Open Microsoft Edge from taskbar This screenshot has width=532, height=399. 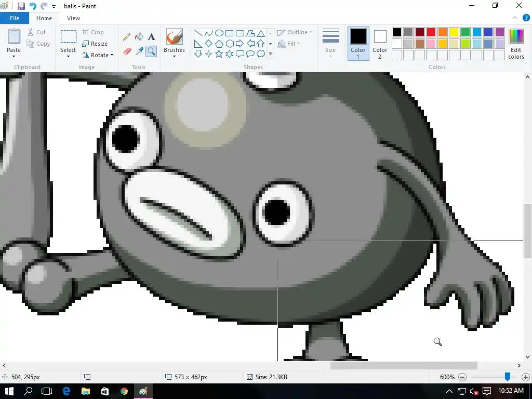66,391
